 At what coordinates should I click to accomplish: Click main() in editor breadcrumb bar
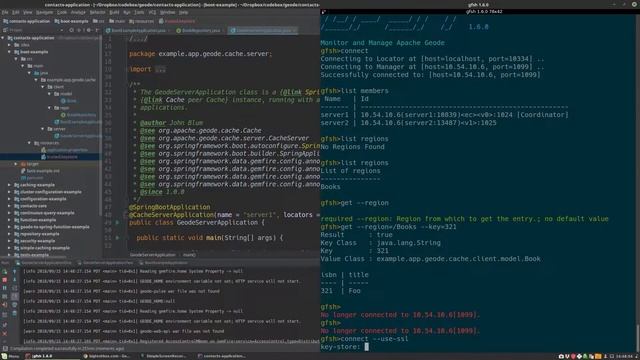coord(189,255)
